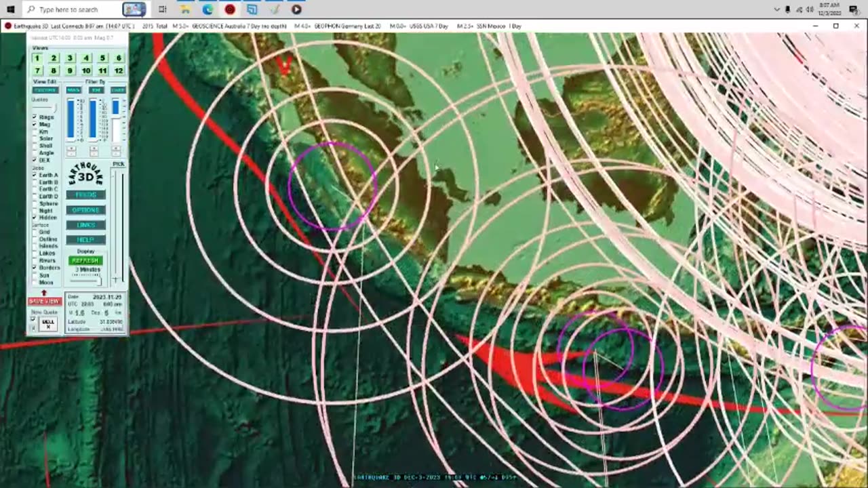This screenshot has width=868, height=488.
Task: Click plus stepper under depth filter
Action: tap(94, 148)
